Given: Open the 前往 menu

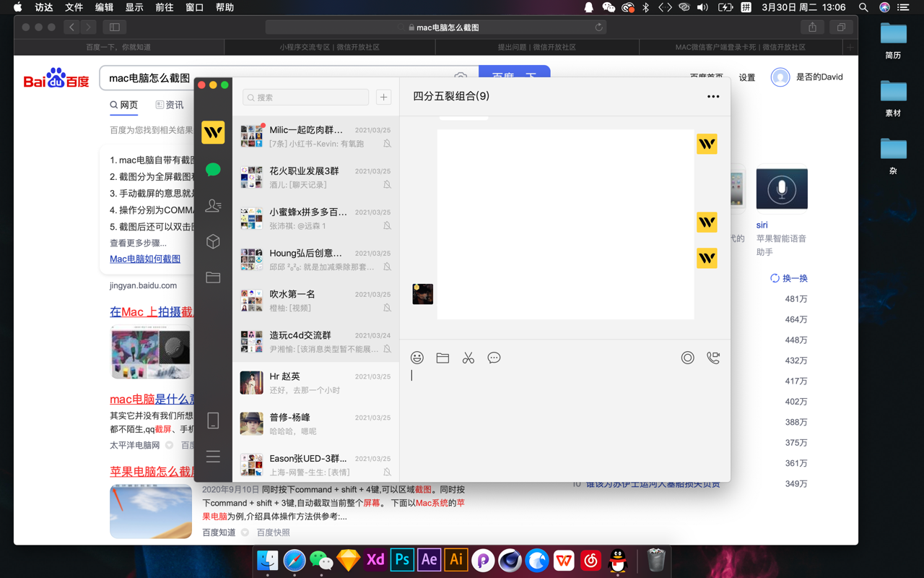Looking at the screenshot, I should pos(165,7).
